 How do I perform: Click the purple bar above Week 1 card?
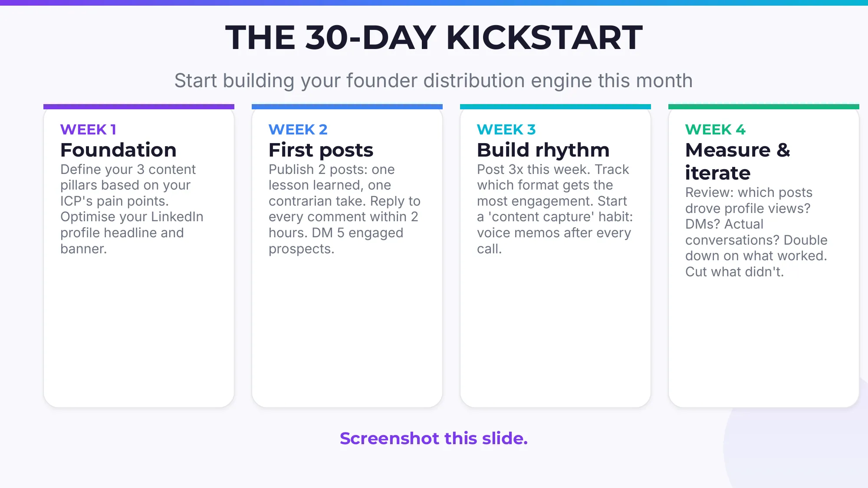(x=139, y=107)
